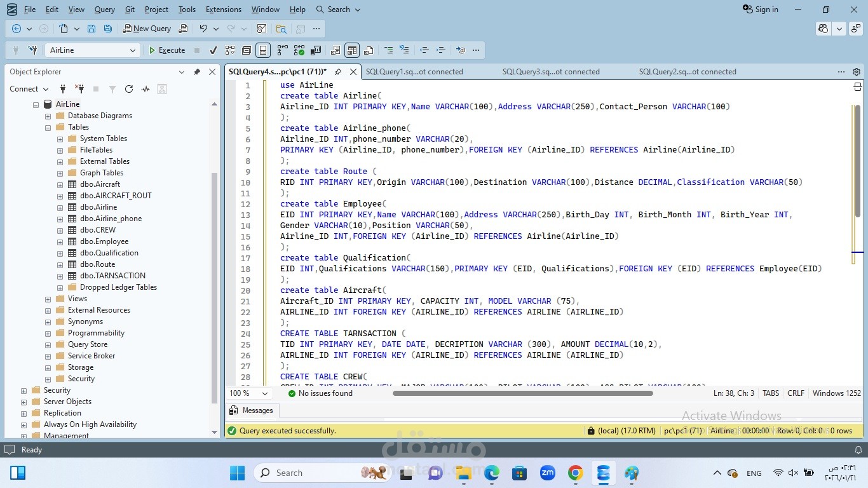This screenshot has height=488, width=868.
Task: Expand the dbo.Employee table node
Action: (60, 241)
